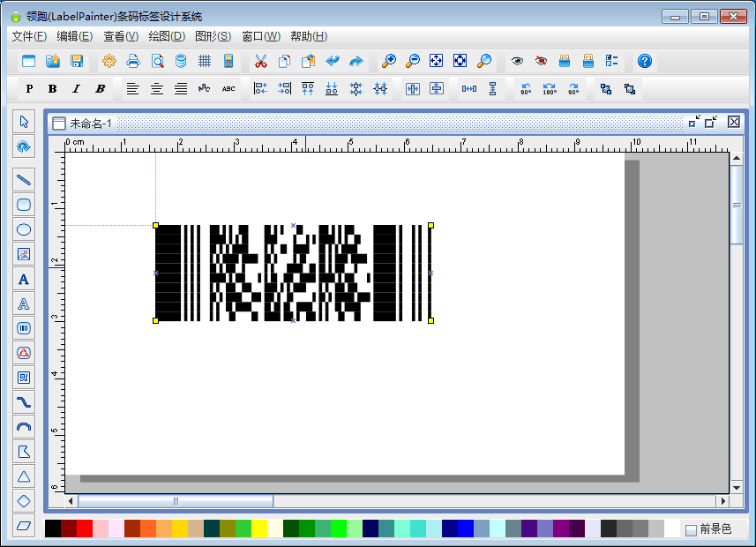This screenshot has height=547, width=756.
Task: Enable the 前景色 checkbox
Action: coord(691,529)
